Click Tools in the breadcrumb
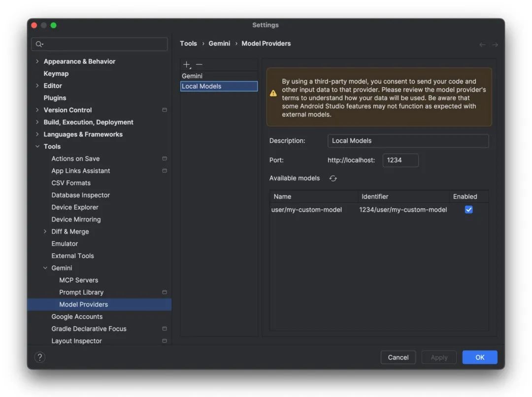532x397 pixels. (188, 43)
